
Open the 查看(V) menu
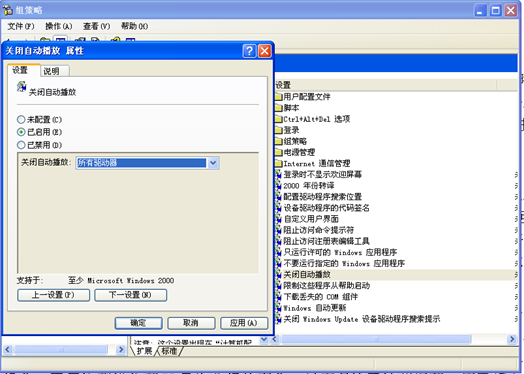click(x=97, y=26)
